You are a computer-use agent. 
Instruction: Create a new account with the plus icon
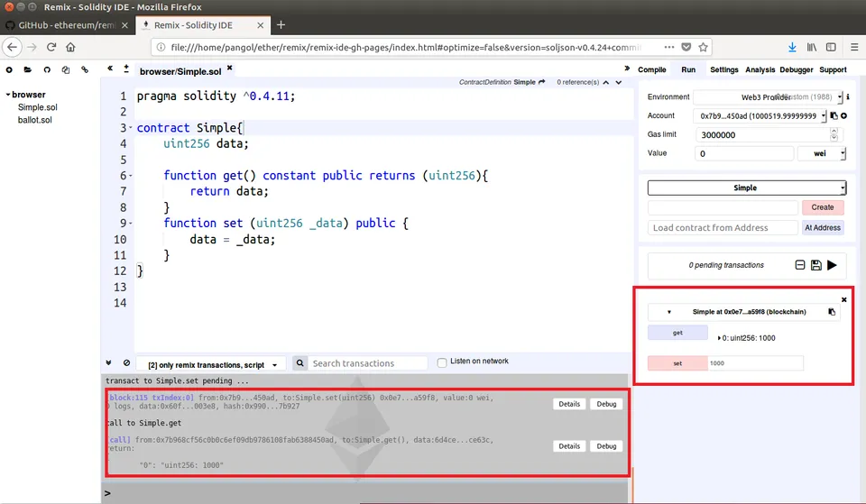point(844,115)
